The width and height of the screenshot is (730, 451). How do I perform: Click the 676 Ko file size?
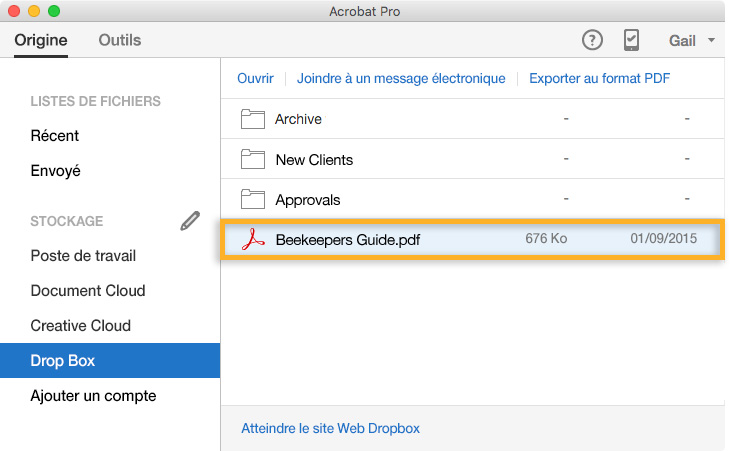click(x=546, y=238)
